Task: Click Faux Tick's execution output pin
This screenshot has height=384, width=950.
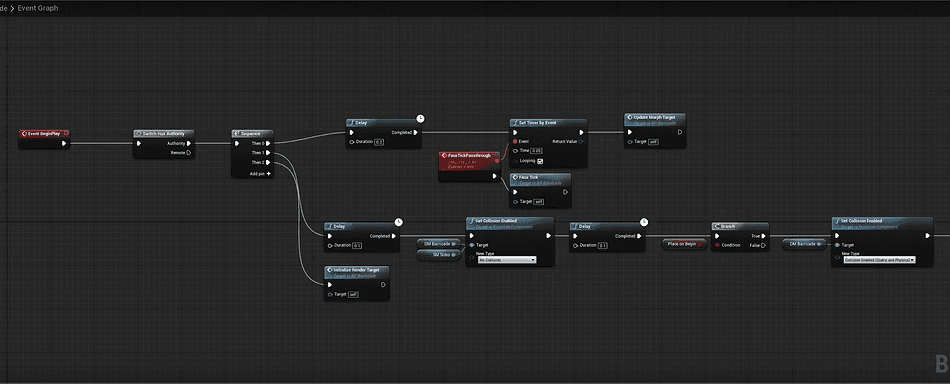Action: (x=565, y=192)
